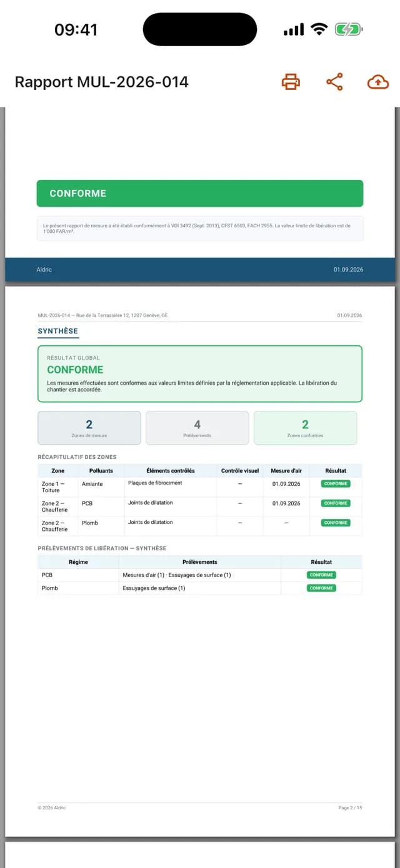
Task: Tap the share icon
Action: tap(334, 82)
